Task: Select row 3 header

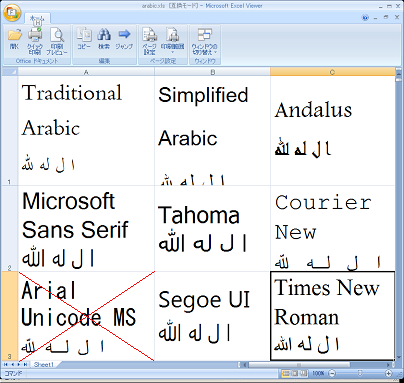Action: (x=9, y=316)
